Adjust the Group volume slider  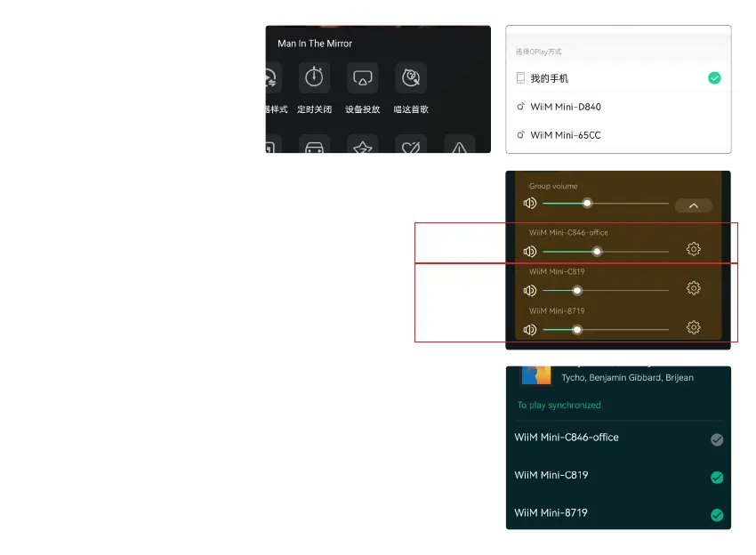pyautogui.click(x=605, y=204)
